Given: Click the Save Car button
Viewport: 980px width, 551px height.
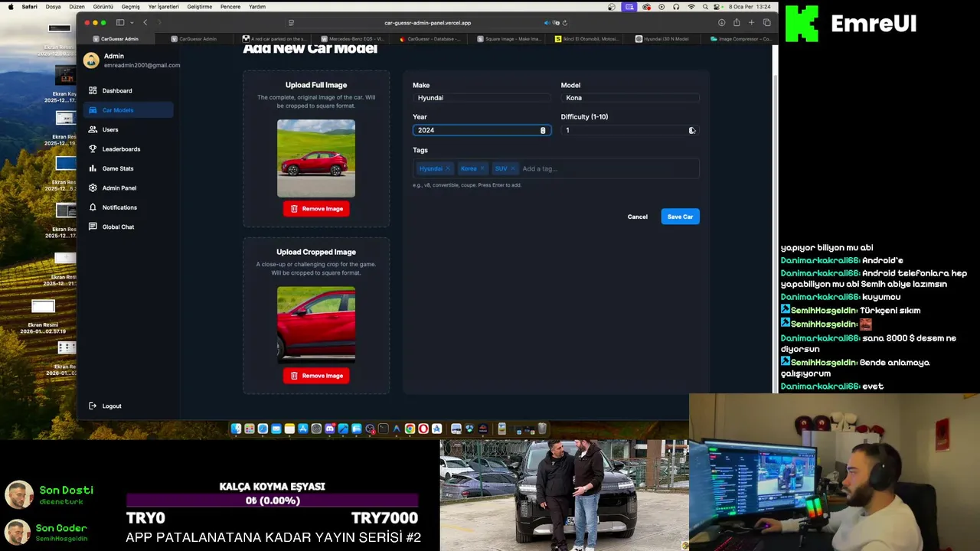Looking at the screenshot, I should [x=680, y=217].
